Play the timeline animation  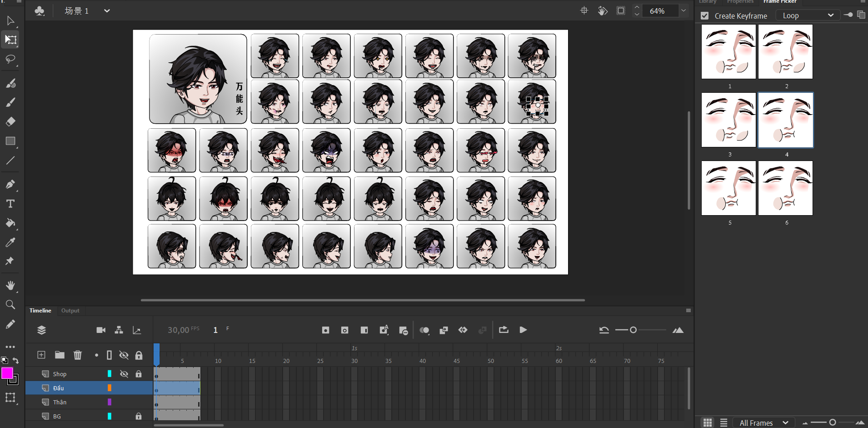click(523, 330)
